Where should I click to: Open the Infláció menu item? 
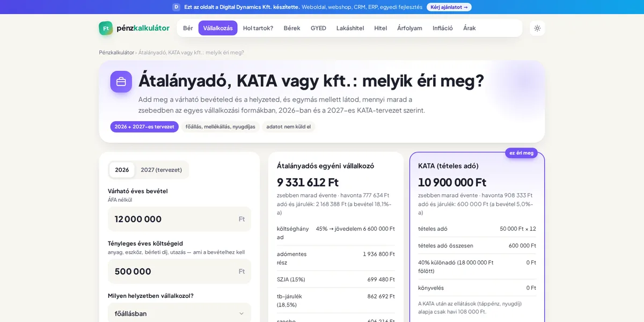443,28
